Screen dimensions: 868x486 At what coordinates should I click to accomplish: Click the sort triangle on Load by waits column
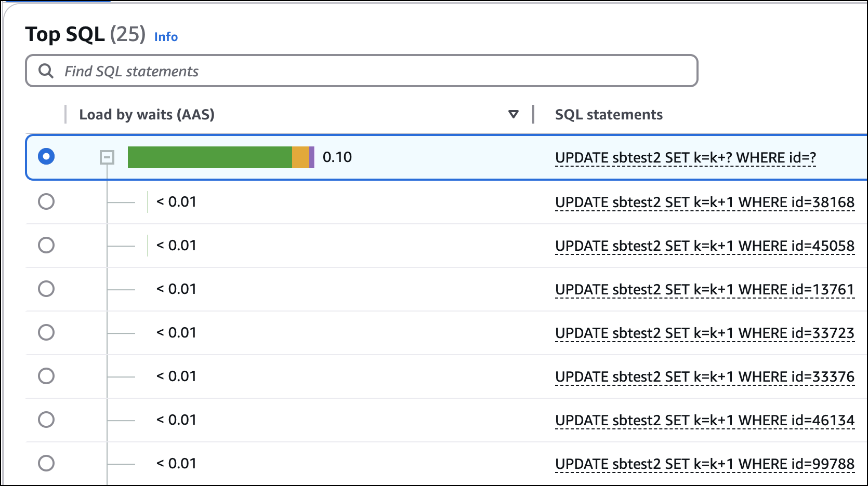[514, 114]
